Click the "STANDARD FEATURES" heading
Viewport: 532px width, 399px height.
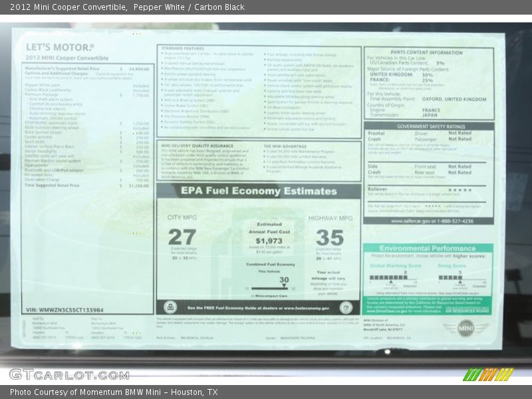point(182,49)
